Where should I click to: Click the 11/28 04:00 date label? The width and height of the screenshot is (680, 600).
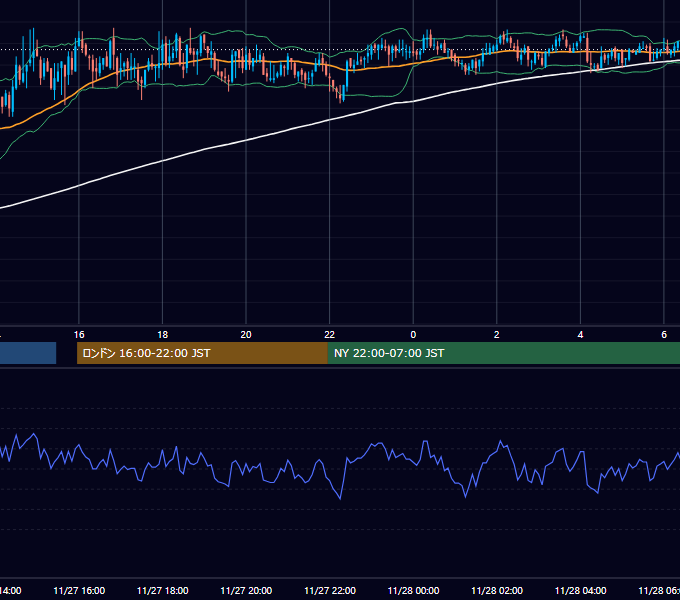(x=581, y=590)
